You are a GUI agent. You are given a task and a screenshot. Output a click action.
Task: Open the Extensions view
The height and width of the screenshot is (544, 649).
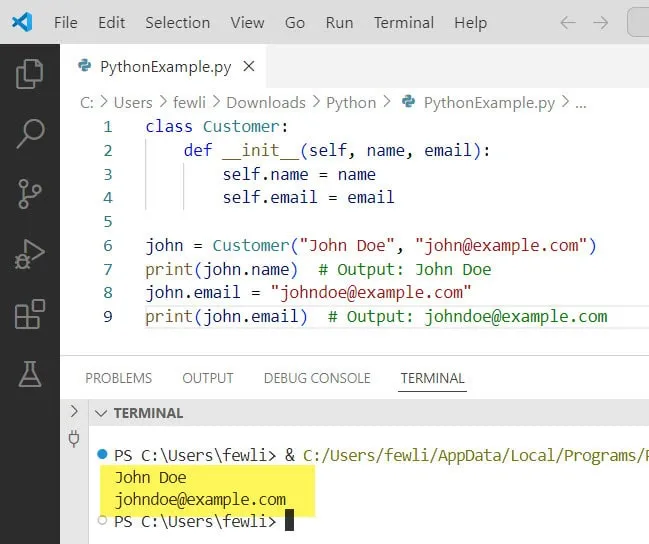(x=29, y=314)
